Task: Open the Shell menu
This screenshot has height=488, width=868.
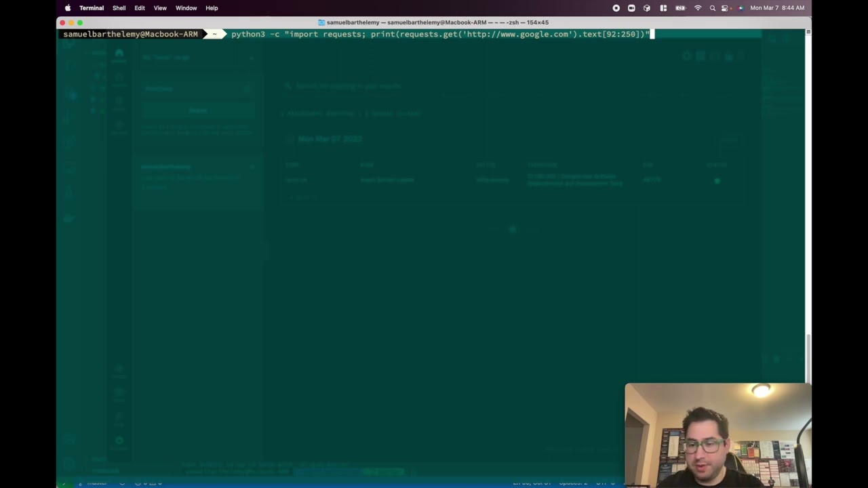Action: (119, 8)
